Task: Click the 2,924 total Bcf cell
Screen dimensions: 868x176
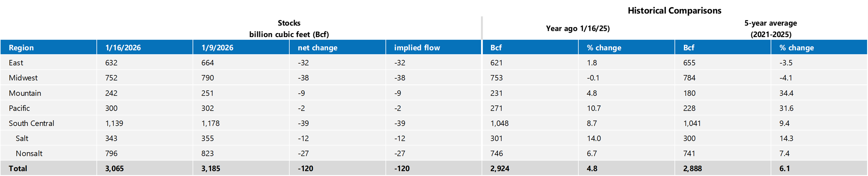Action: 500,169
